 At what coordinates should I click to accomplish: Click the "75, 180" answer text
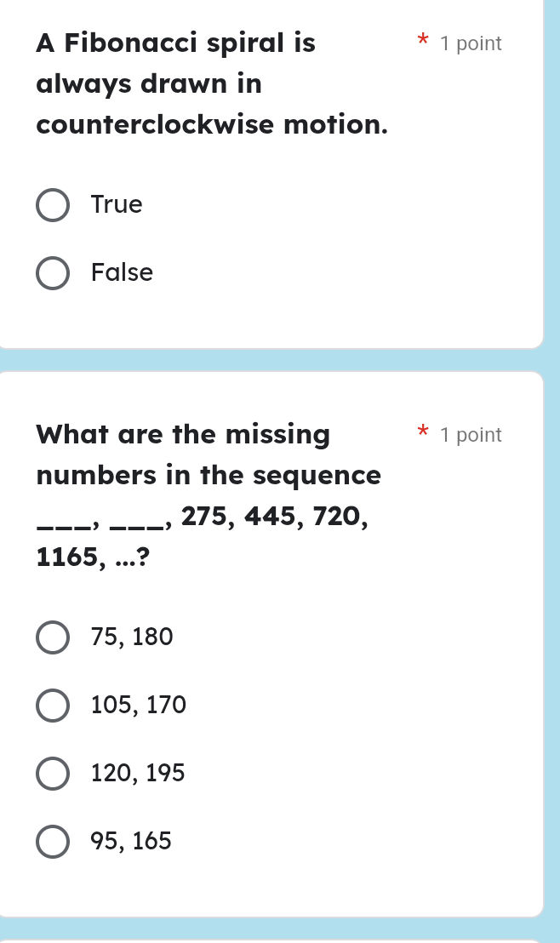(x=132, y=637)
